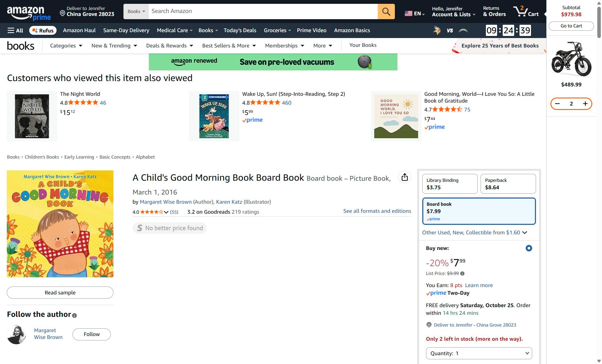This screenshot has width=602, height=364.
Task: Open the Quantity dropdown
Action: click(479, 353)
